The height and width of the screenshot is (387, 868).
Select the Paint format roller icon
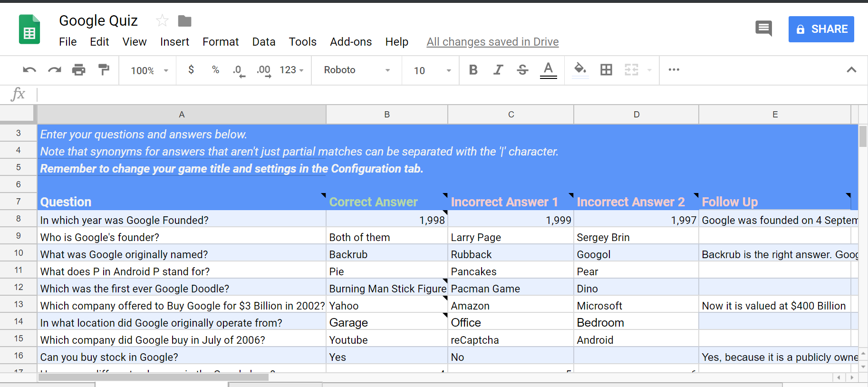104,70
